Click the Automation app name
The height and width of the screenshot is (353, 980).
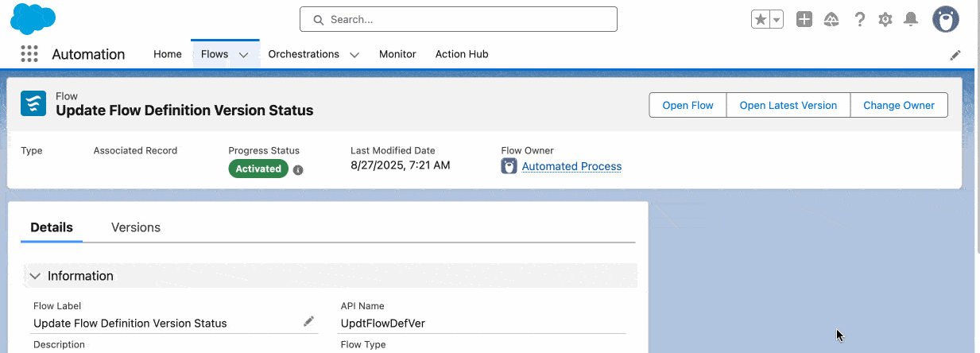pyautogui.click(x=88, y=54)
